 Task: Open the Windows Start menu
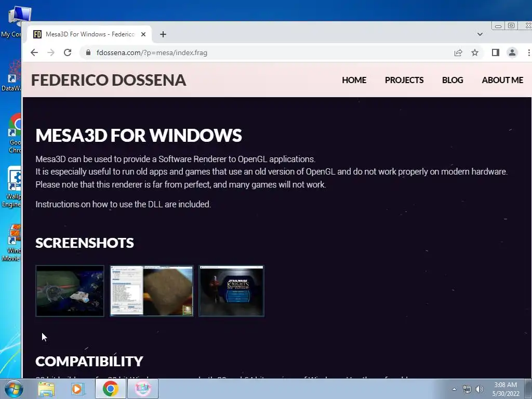[x=14, y=389]
